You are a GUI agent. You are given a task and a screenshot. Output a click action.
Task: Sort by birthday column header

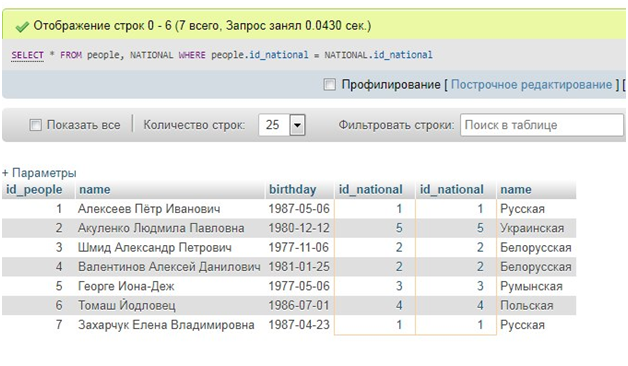[x=292, y=189]
